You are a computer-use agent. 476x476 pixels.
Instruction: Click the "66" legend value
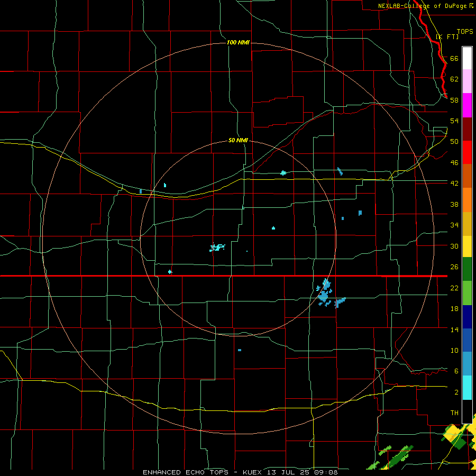[454, 58]
